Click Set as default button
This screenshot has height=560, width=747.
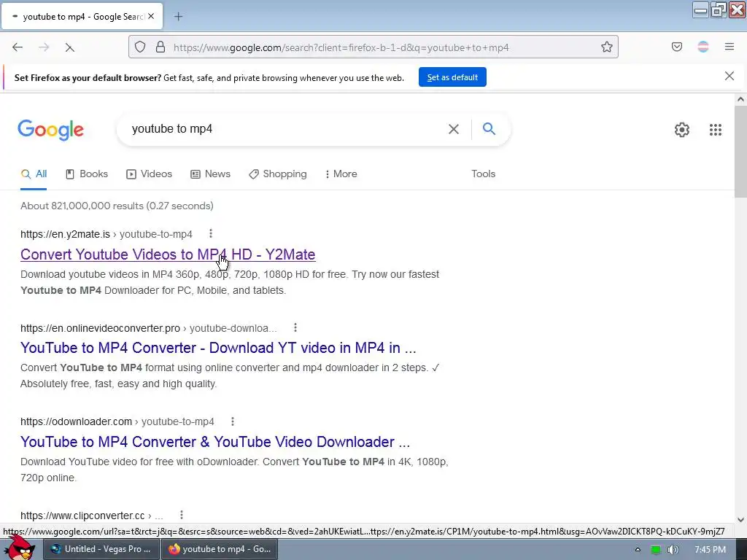coord(452,77)
